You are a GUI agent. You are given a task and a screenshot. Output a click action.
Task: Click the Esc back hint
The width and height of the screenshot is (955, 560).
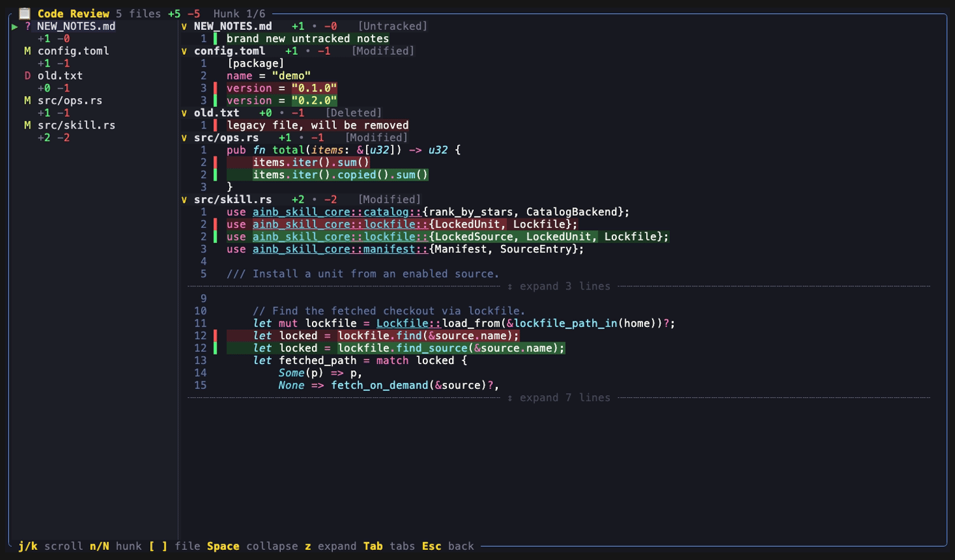[x=448, y=546]
